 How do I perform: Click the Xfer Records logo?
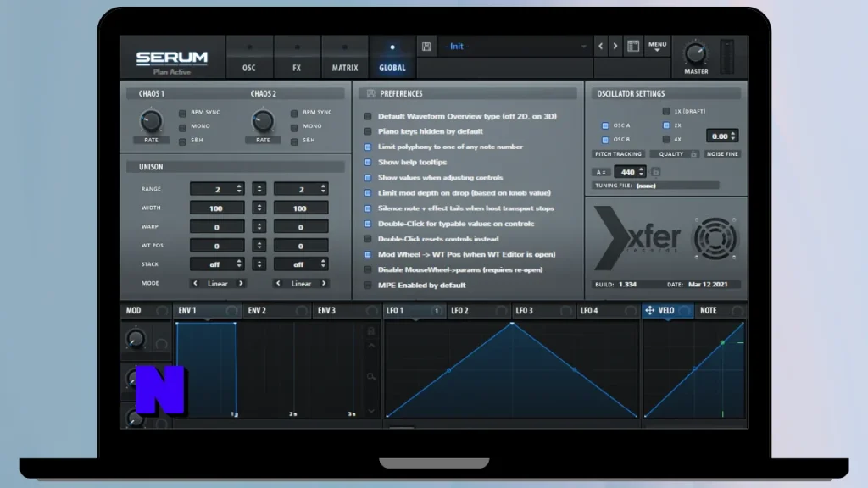[637, 238]
